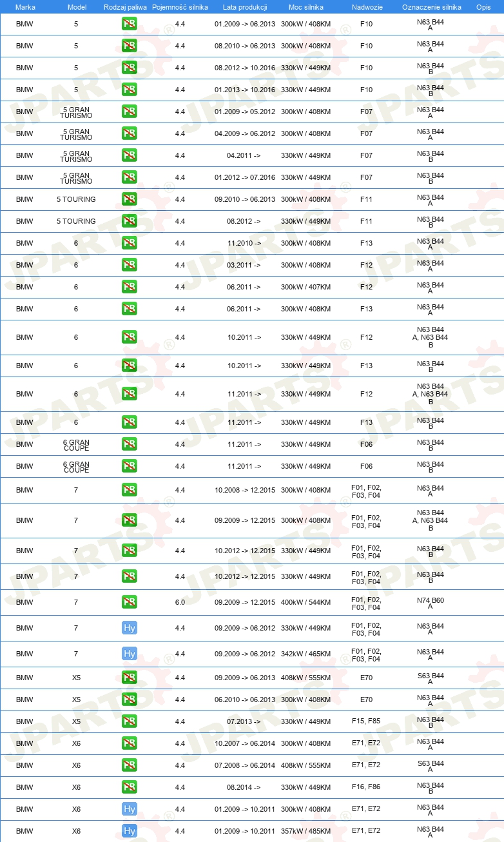Screen dimensions: 504x842
Task: Click the 6.0 engine capacity cell
Action: click(x=180, y=602)
